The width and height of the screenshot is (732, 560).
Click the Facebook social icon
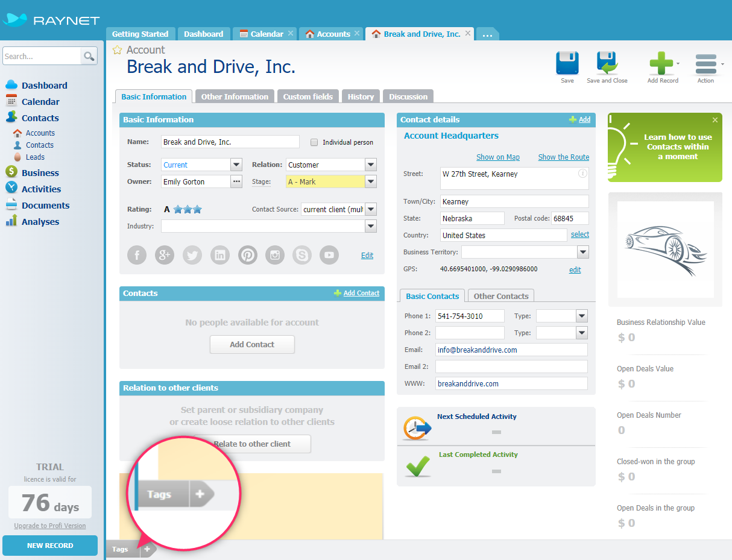point(137,255)
